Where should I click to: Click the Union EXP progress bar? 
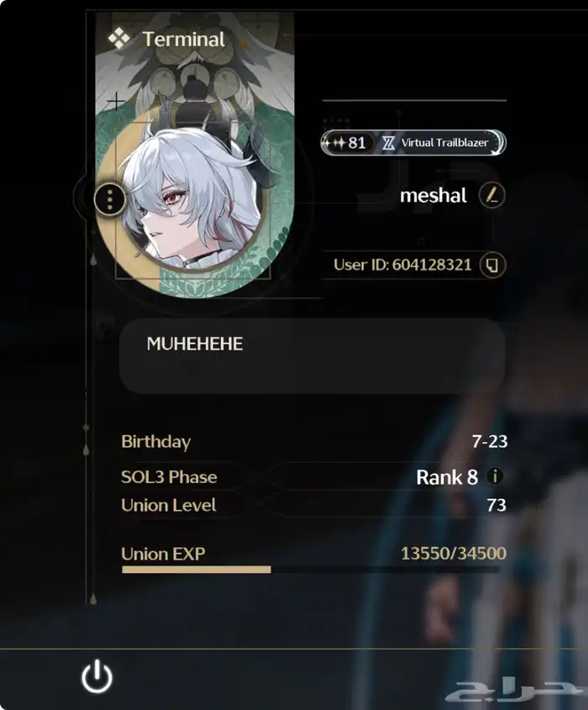[x=311, y=569]
